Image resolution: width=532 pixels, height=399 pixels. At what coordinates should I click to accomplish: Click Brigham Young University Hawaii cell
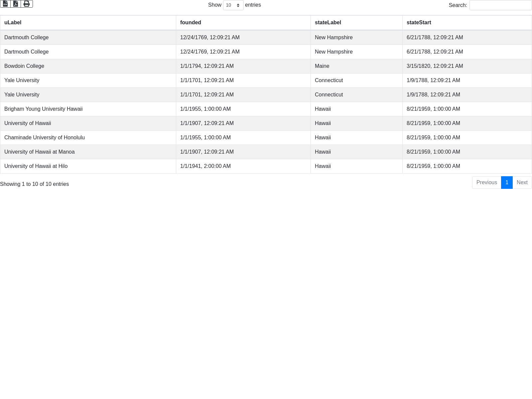(x=43, y=109)
